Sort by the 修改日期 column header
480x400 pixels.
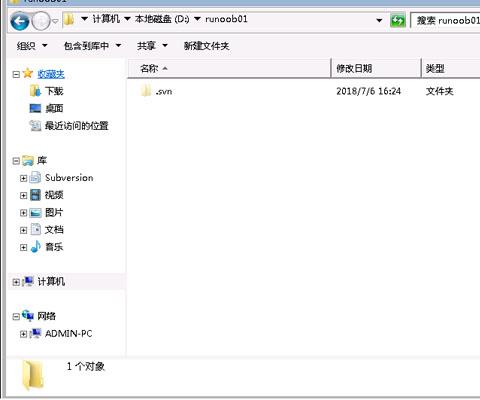(376, 69)
